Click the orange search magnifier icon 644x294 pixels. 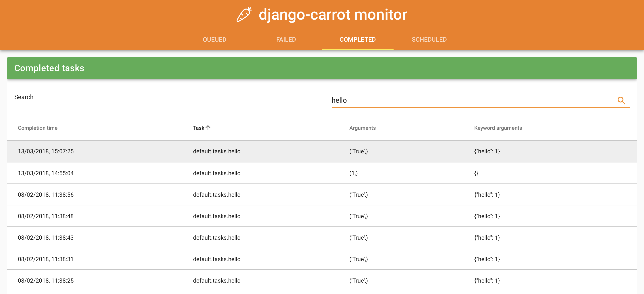[x=621, y=101]
